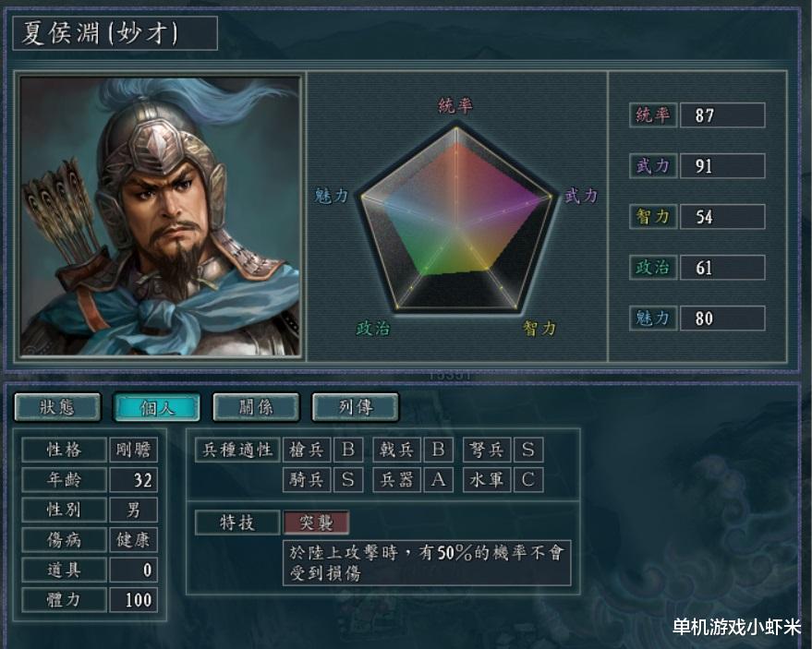Click the 槍兵 aptitude grade B
Screen dimensions: 812x649
pos(348,450)
